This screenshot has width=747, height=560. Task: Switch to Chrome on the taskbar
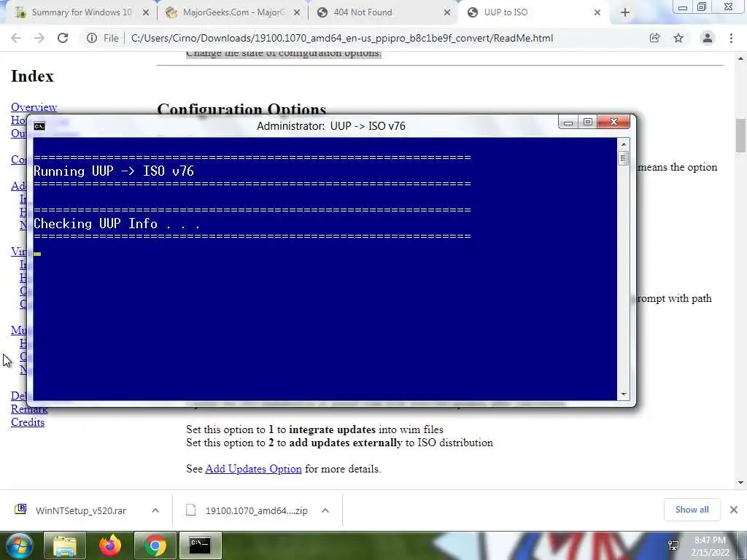pyautogui.click(x=155, y=545)
